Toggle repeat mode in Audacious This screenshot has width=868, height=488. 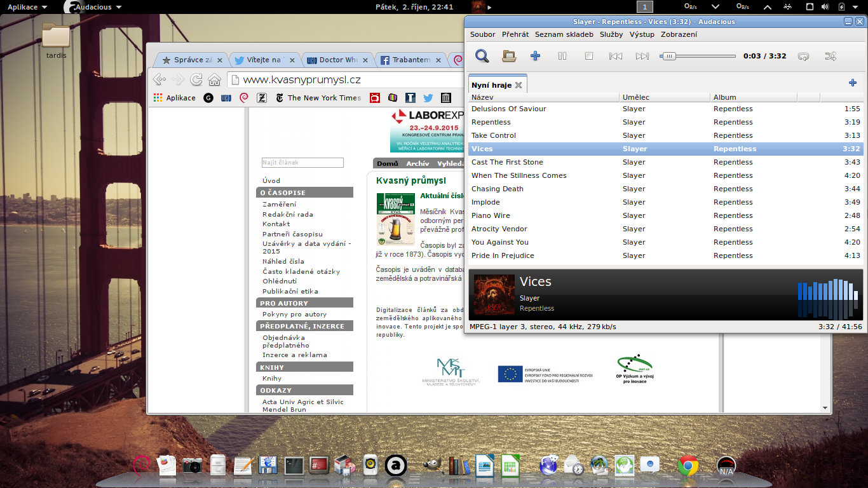tap(804, 56)
